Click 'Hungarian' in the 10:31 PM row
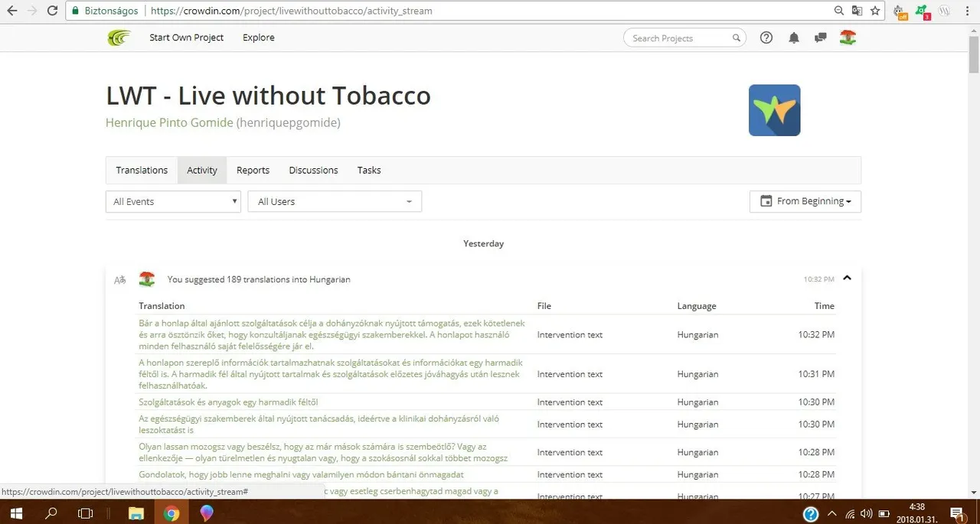 pos(697,374)
